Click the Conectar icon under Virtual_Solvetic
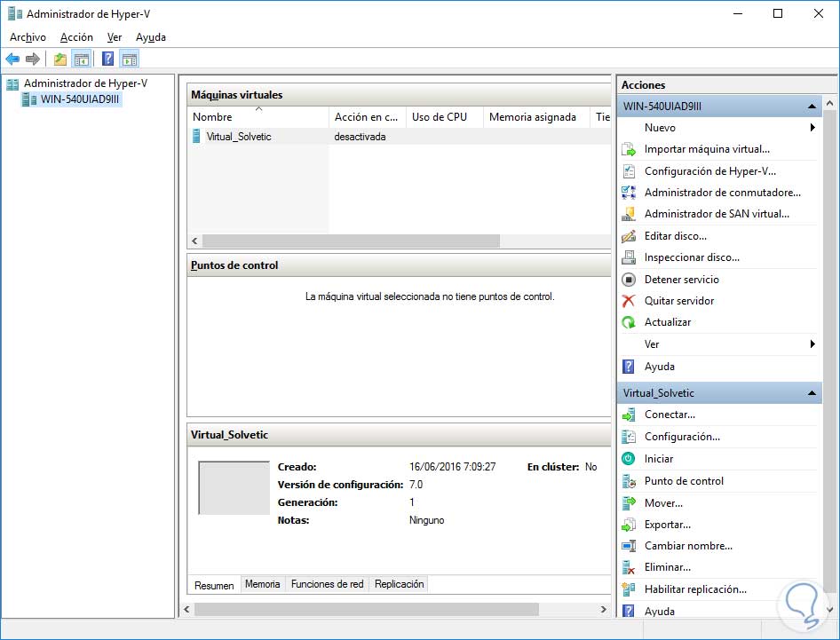 click(629, 415)
